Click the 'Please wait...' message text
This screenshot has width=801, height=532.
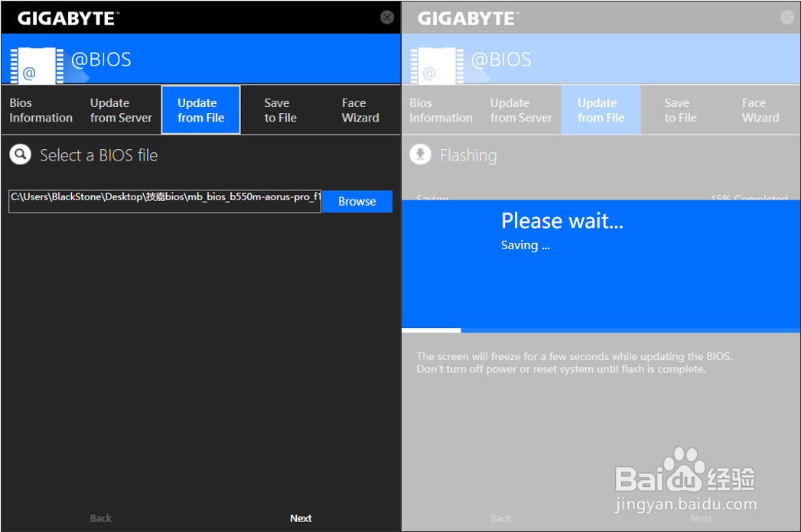(x=562, y=221)
